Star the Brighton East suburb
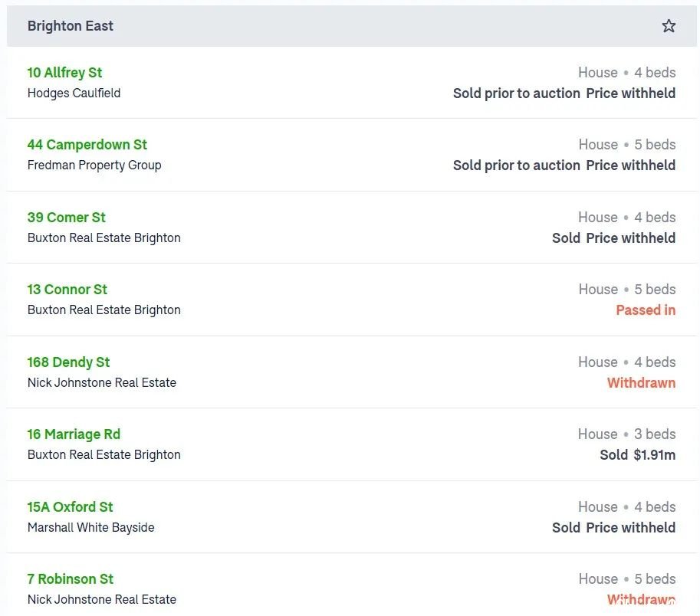700x616 pixels. [x=669, y=26]
